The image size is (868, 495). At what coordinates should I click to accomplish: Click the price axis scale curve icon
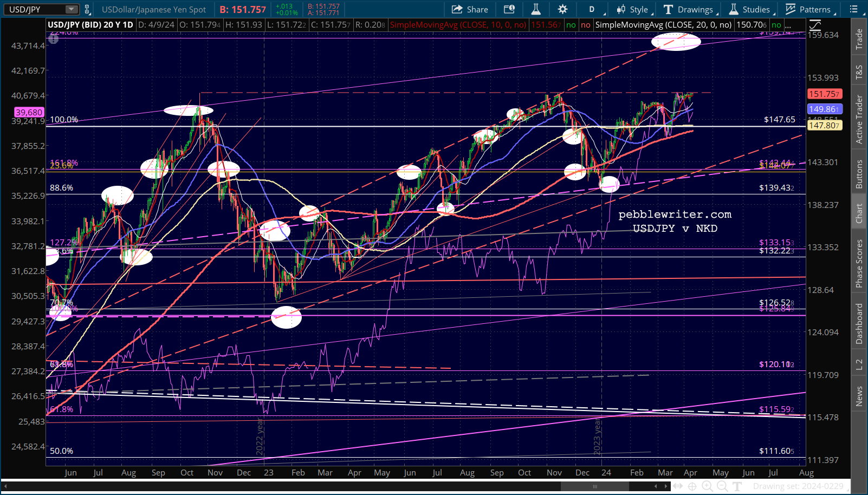815,25
